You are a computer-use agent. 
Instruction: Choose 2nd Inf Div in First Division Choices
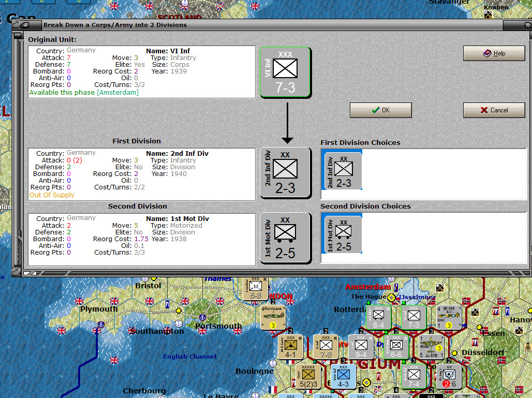tap(342, 170)
